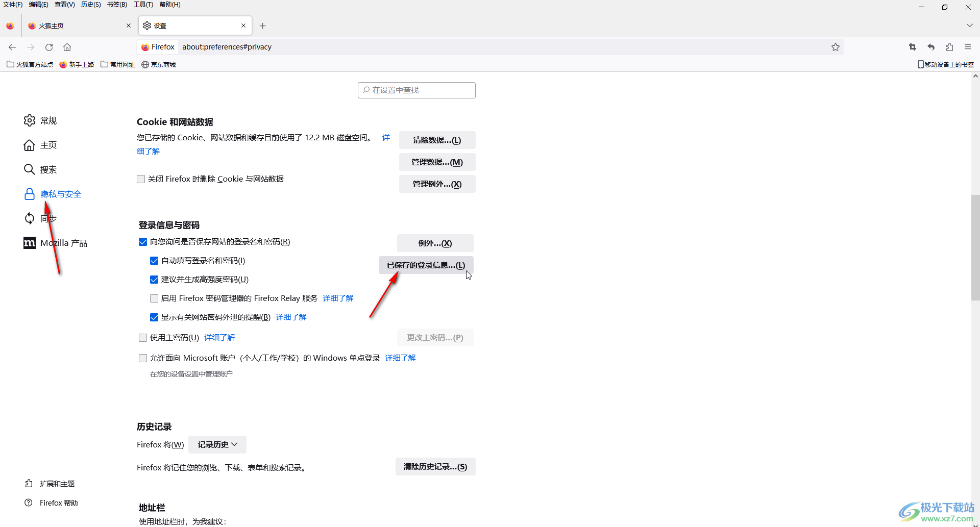Enable the 使用主密码 checkbox
The height and width of the screenshot is (527, 980).
[x=143, y=338]
